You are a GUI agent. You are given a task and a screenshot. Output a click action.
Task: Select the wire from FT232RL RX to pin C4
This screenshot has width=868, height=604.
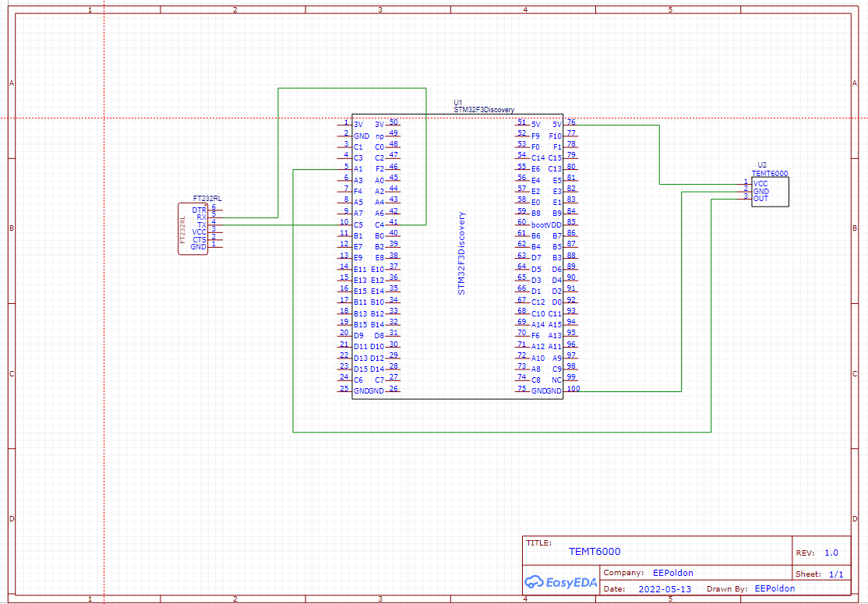coord(352,88)
